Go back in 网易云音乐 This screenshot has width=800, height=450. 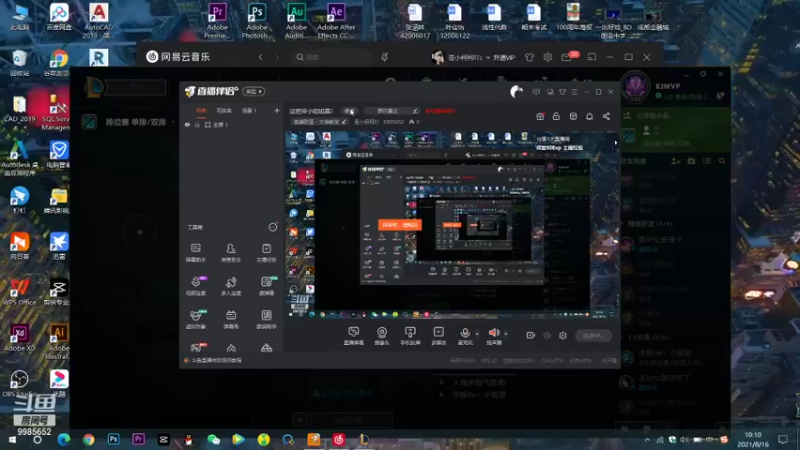coord(261,57)
